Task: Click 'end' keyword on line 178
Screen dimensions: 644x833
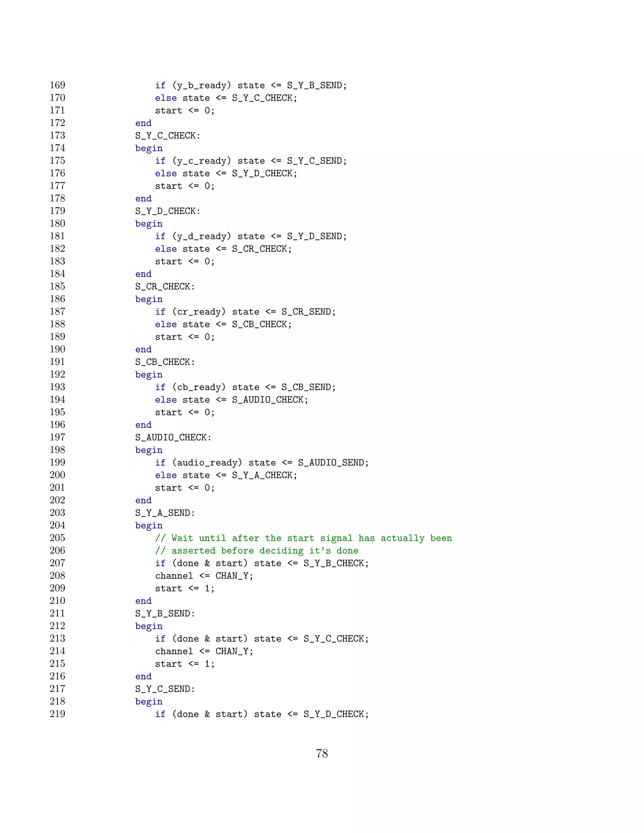Action: pyautogui.click(x=143, y=199)
